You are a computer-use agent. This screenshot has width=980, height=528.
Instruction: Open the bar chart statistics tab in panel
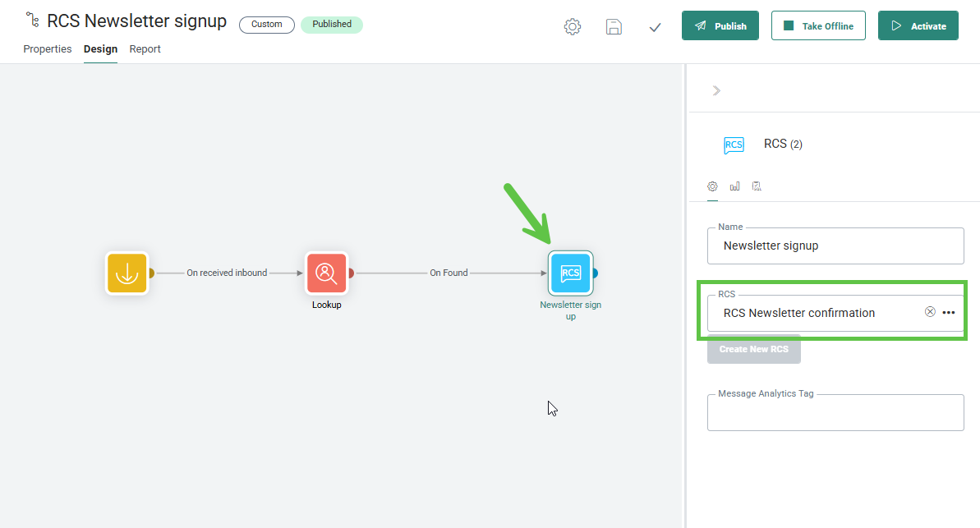734,186
